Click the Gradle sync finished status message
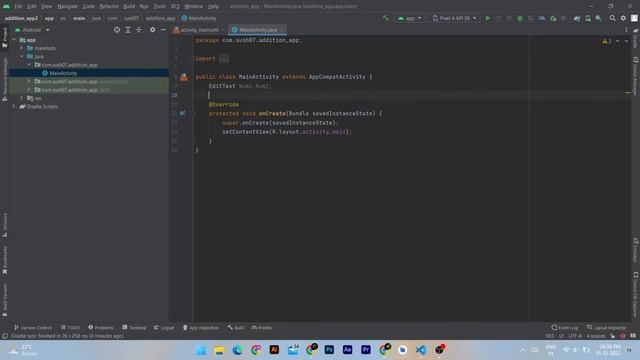640x360 pixels. [x=67, y=336]
